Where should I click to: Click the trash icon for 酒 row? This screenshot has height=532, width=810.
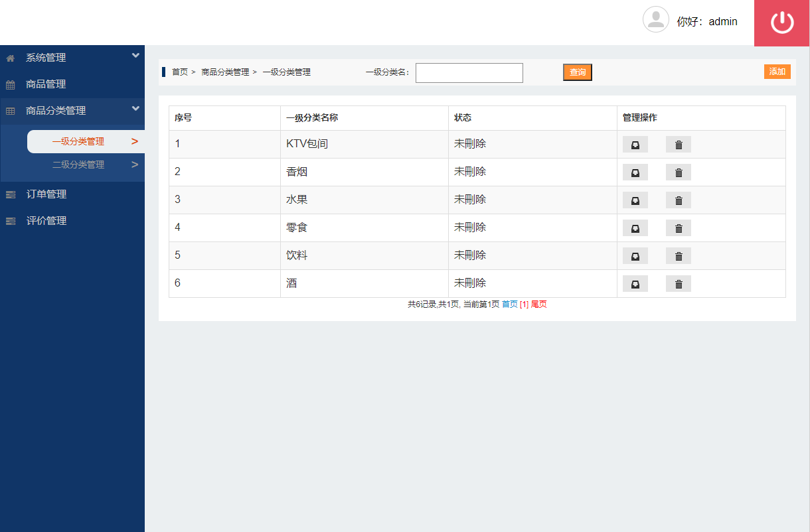678,283
